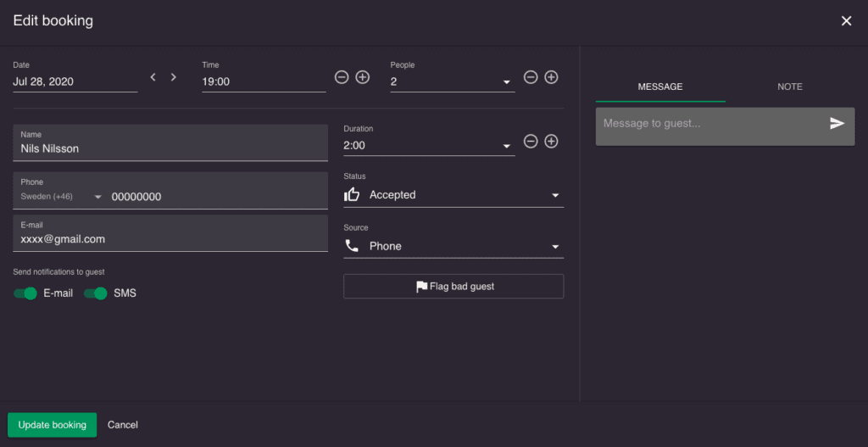
Task: Disable E-mail notifications toggle
Action: coord(25,293)
